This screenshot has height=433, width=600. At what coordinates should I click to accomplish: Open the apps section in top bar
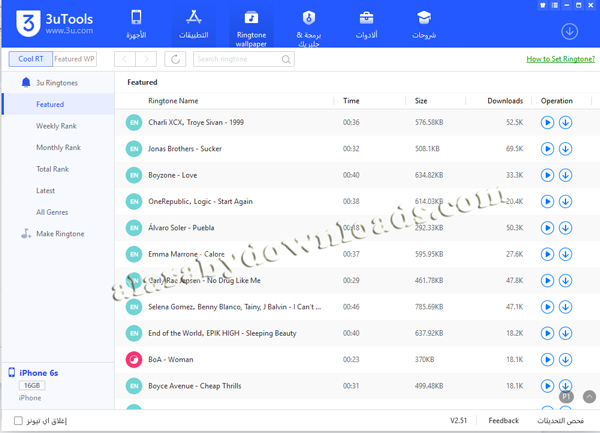(194, 24)
